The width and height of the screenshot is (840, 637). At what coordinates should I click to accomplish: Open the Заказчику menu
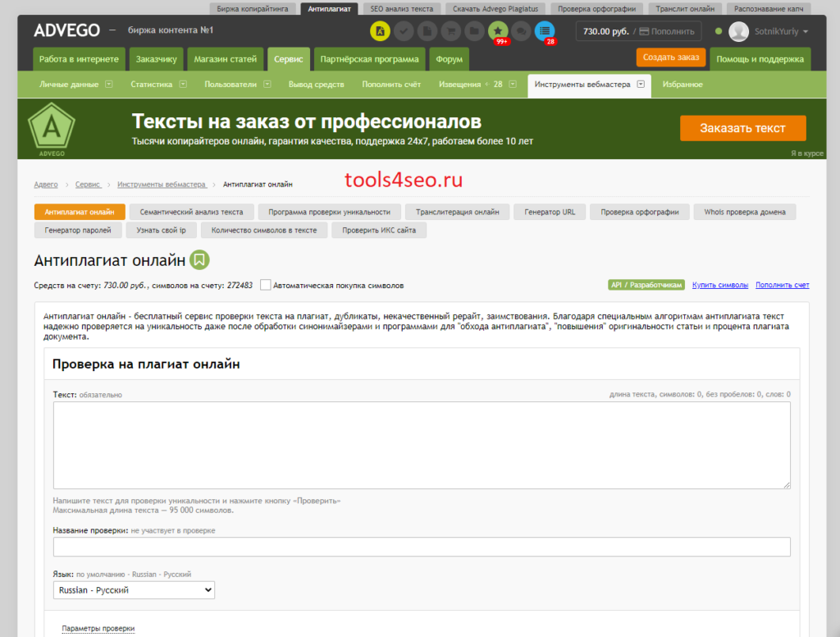point(156,59)
